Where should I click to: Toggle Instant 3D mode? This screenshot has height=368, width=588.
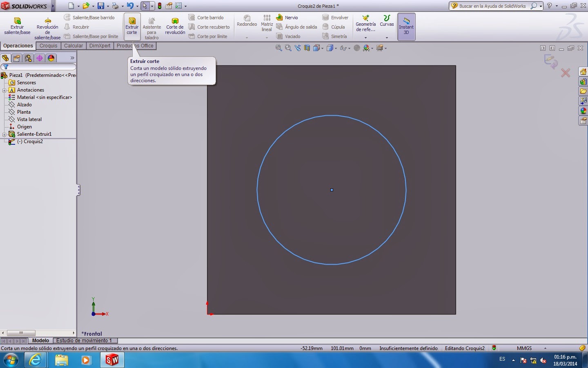[406, 27]
